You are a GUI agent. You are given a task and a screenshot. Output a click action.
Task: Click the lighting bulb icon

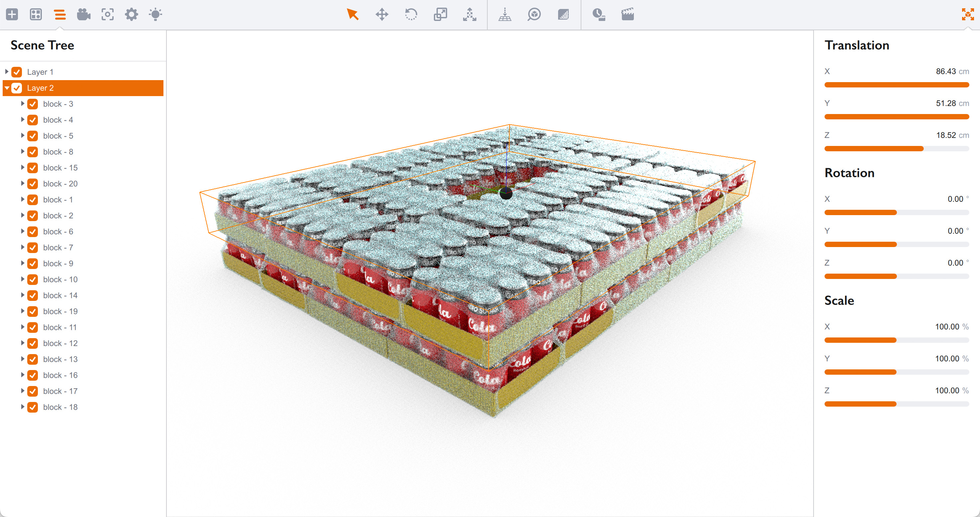pyautogui.click(x=155, y=15)
